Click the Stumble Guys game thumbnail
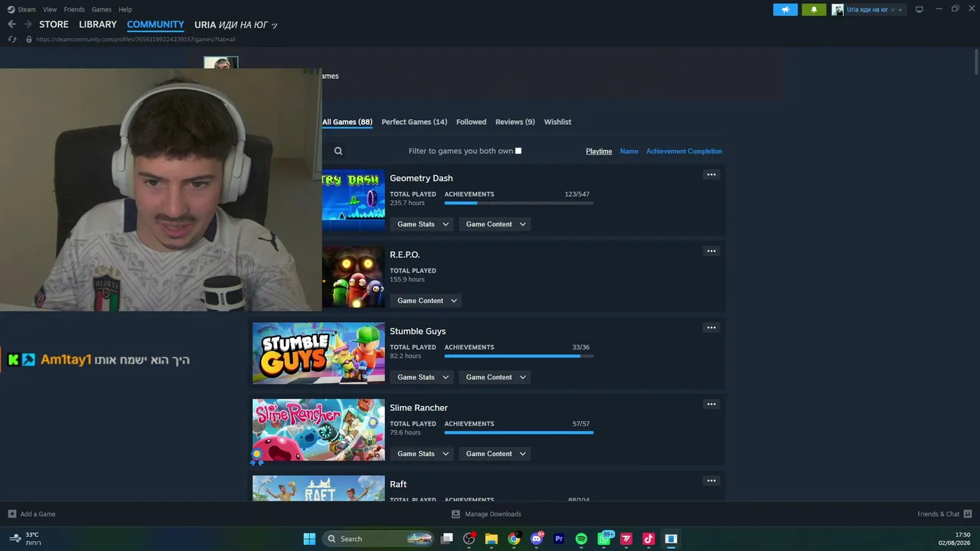980x551 pixels. tap(318, 353)
